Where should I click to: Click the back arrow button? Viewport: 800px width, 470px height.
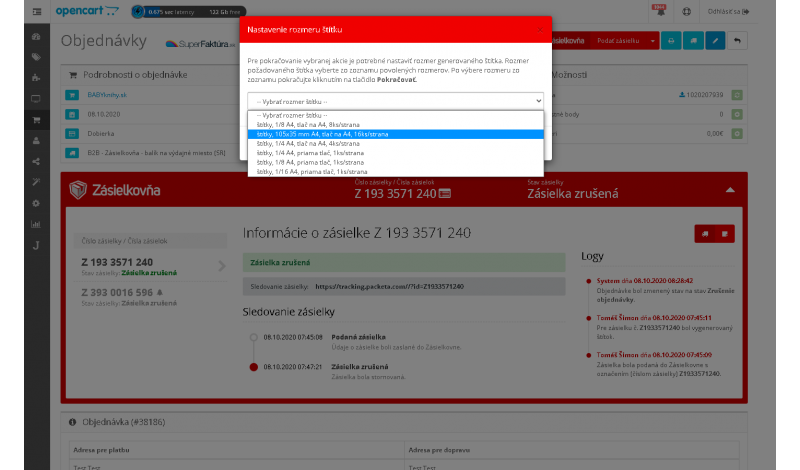[x=737, y=41]
